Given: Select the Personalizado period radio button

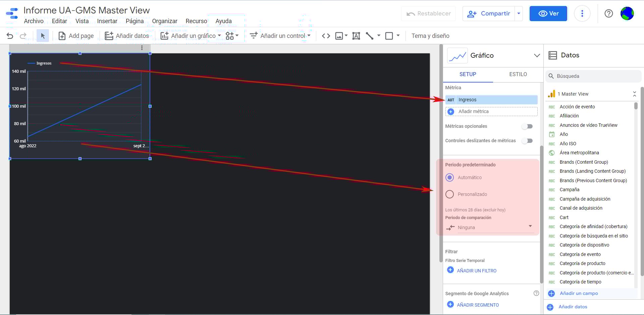Looking at the screenshot, I should [450, 194].
